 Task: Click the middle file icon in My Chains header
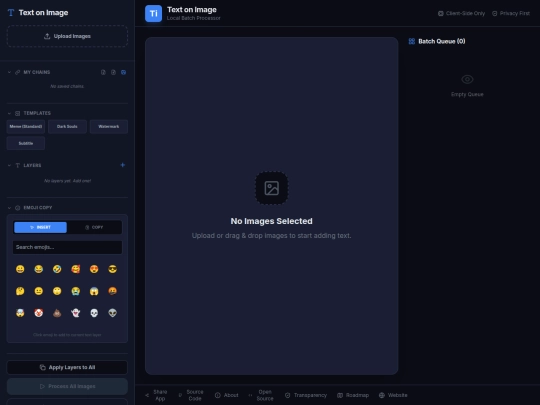click(x=113, y=72)
